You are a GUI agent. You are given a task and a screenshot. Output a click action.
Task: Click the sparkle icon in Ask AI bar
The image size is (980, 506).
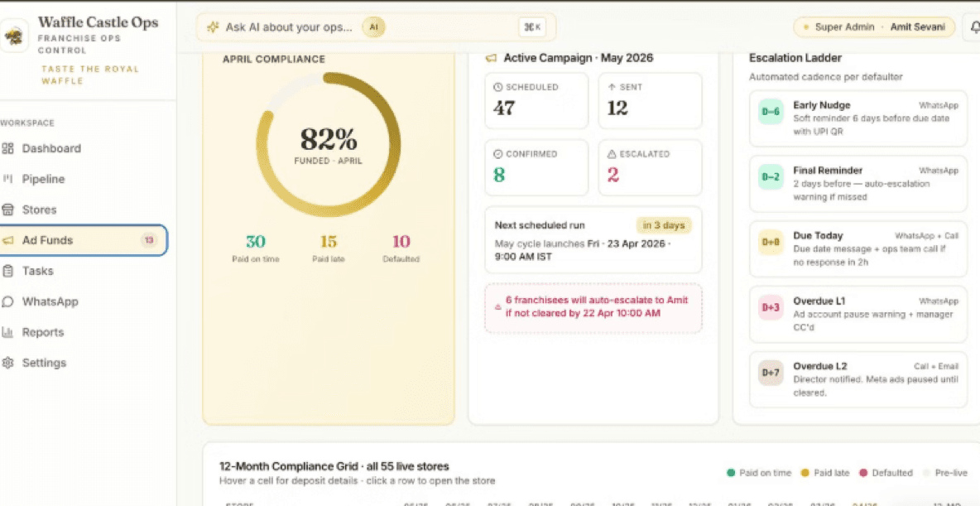pos(213,27)
